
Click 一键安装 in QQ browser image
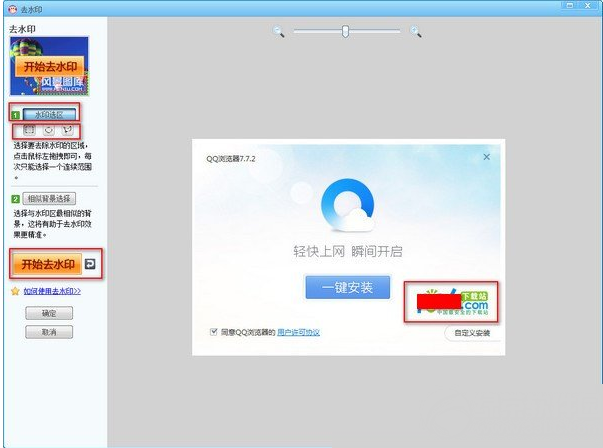(348, 287)
